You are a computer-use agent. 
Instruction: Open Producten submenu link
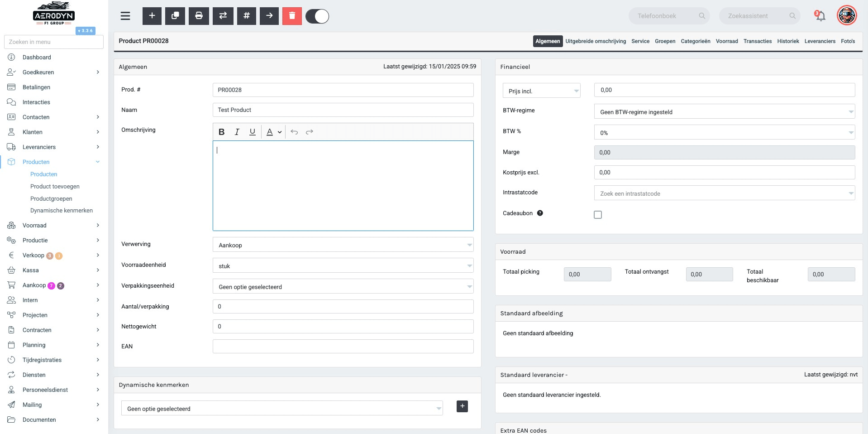point(43,174)
